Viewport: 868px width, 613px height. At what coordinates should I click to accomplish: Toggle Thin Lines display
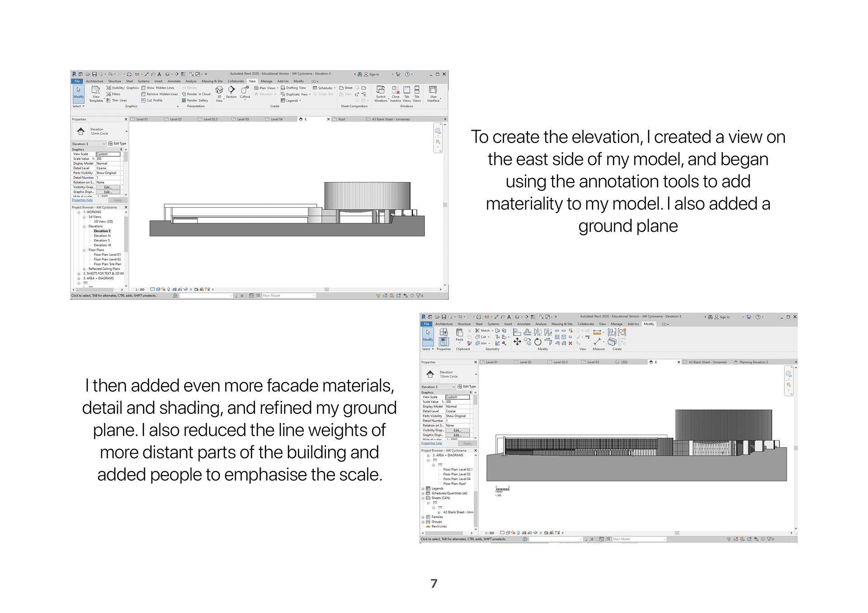pos(117,100)
